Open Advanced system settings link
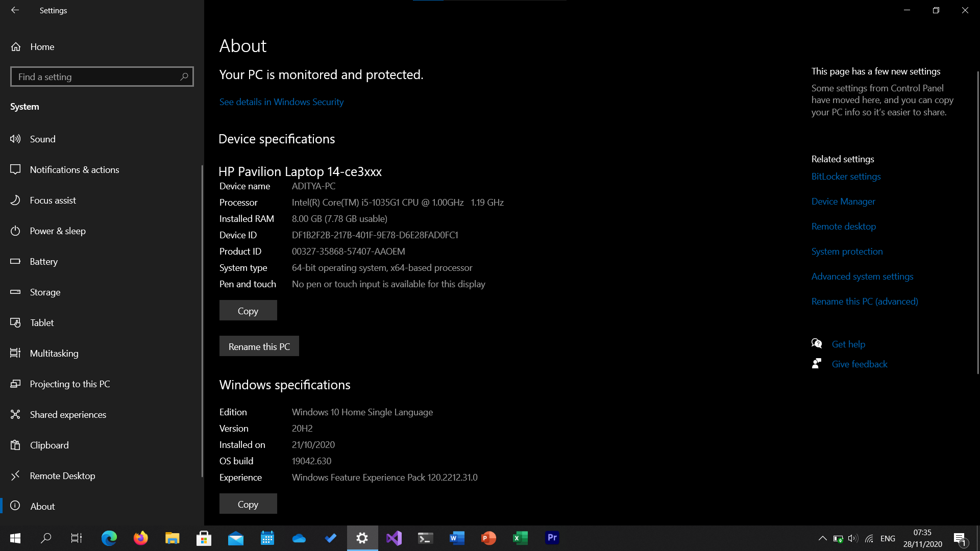 click(862, 277)
